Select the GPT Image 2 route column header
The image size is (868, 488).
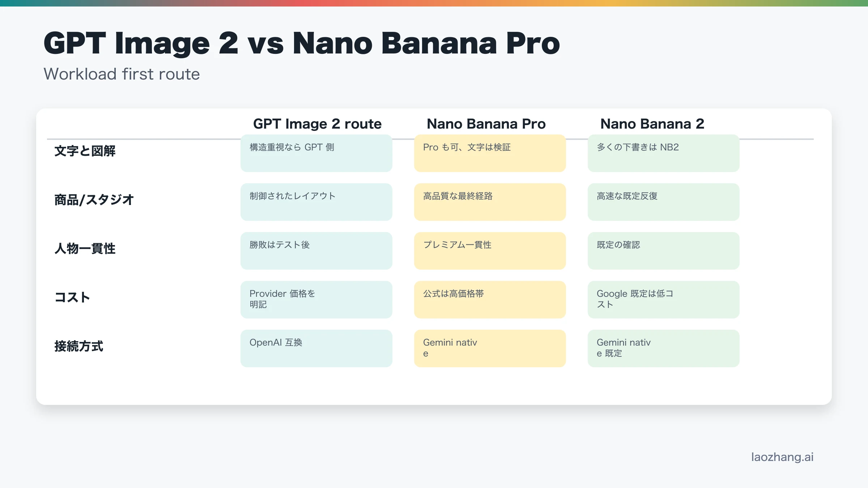click(x=317, y=124)
